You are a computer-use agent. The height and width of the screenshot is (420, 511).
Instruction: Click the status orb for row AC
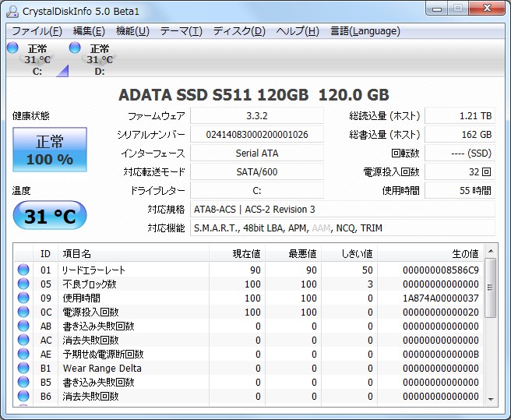point(23,340)
